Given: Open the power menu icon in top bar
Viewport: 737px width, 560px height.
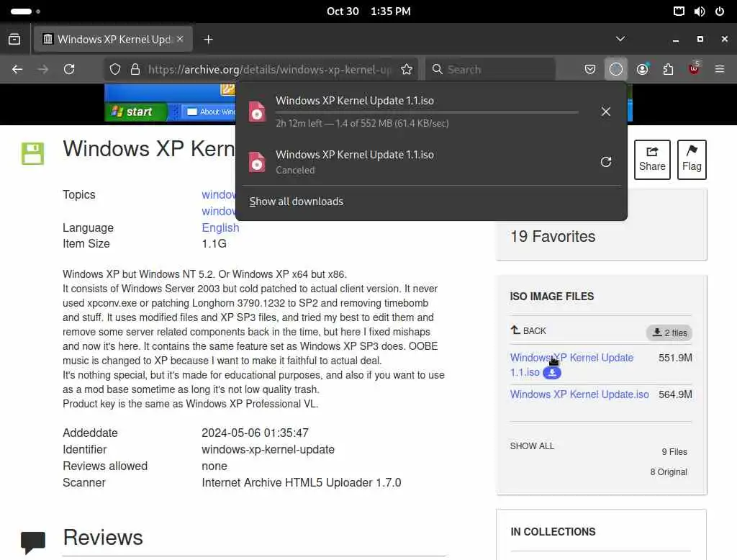Looking at the screenshot, I should point(720,12).
